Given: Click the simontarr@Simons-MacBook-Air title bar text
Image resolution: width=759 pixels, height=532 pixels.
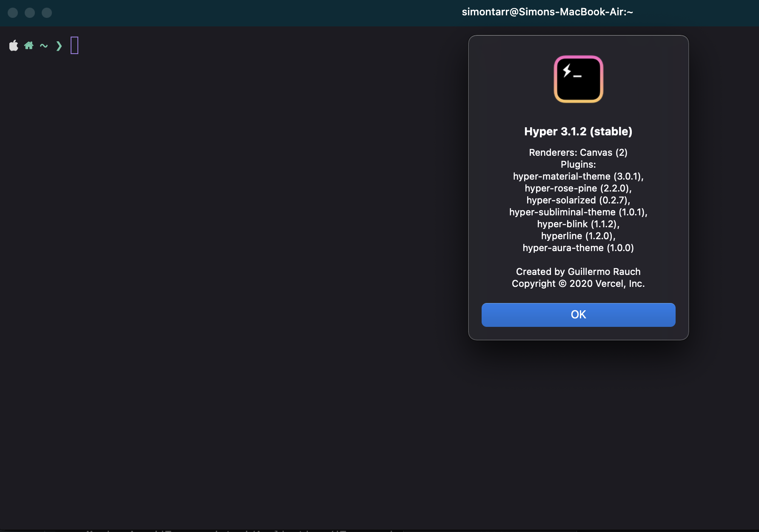Looking at the screenshot, I should pyautogui.click(x=548, y=13).
